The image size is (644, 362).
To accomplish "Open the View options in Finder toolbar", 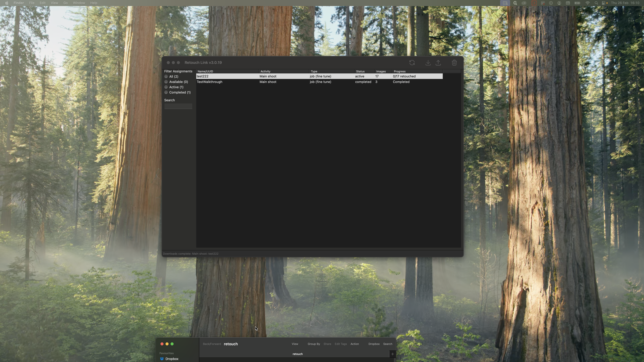I will 295,344.
